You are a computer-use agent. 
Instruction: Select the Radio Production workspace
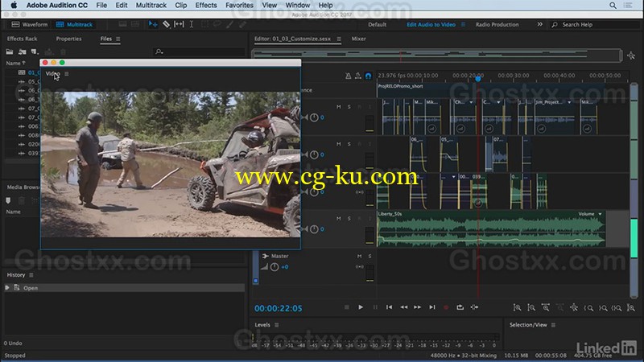pos(497,25)
